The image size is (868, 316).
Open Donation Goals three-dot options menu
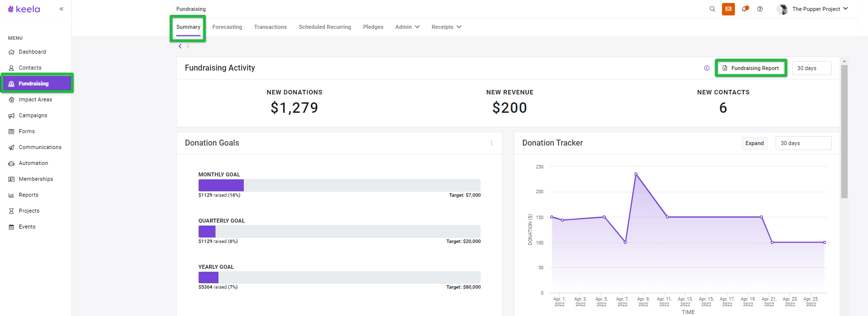coord(492,143)
